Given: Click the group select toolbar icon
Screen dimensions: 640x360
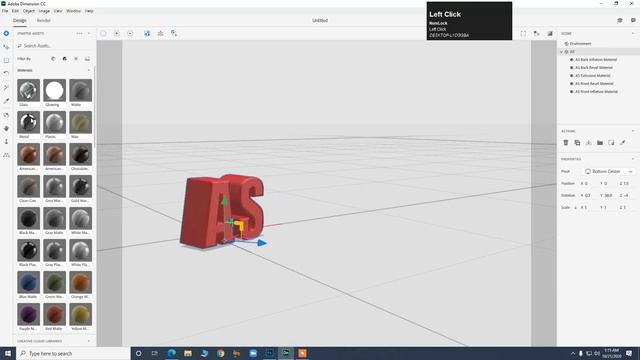Looking at the screenshot, I should [x=174, y=33].
